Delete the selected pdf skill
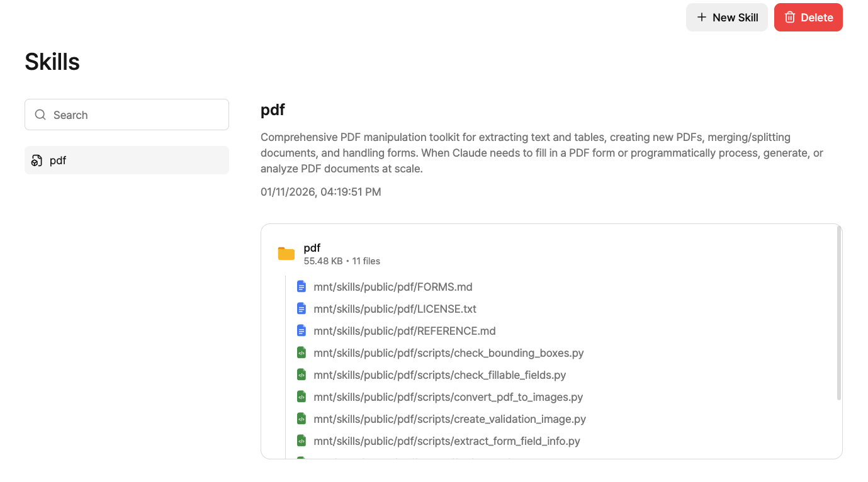This screenshot has height=482, width=868. tap(808, 18)
